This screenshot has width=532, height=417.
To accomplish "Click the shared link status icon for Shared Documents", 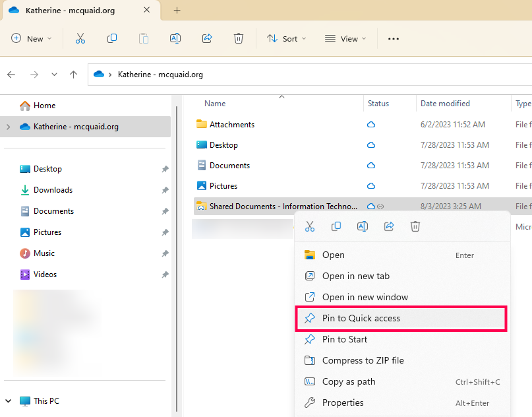I will 380,206.
